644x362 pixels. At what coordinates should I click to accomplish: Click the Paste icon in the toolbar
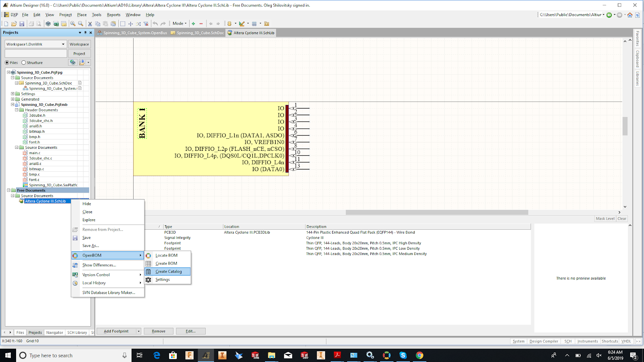pyautogui.click(x=105, y=24)
